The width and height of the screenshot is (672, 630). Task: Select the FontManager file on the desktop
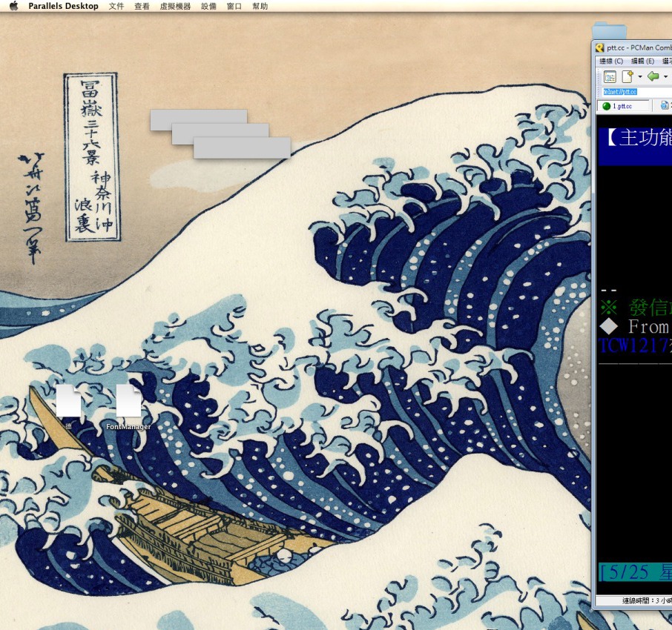coord(128,407)
